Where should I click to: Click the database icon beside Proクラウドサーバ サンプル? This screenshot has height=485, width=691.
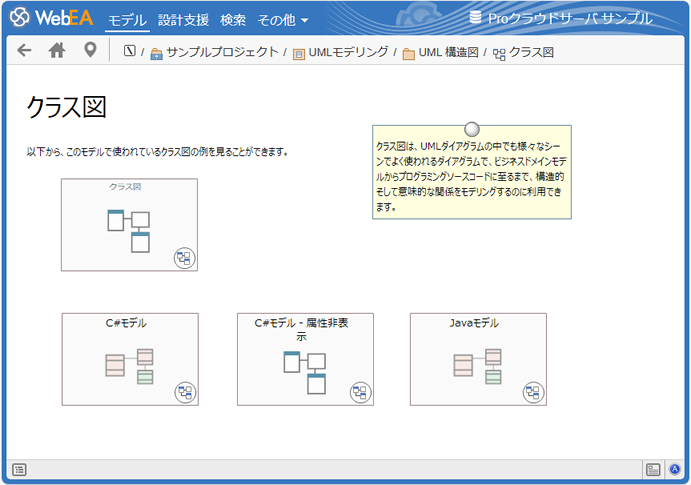[476, 18]
